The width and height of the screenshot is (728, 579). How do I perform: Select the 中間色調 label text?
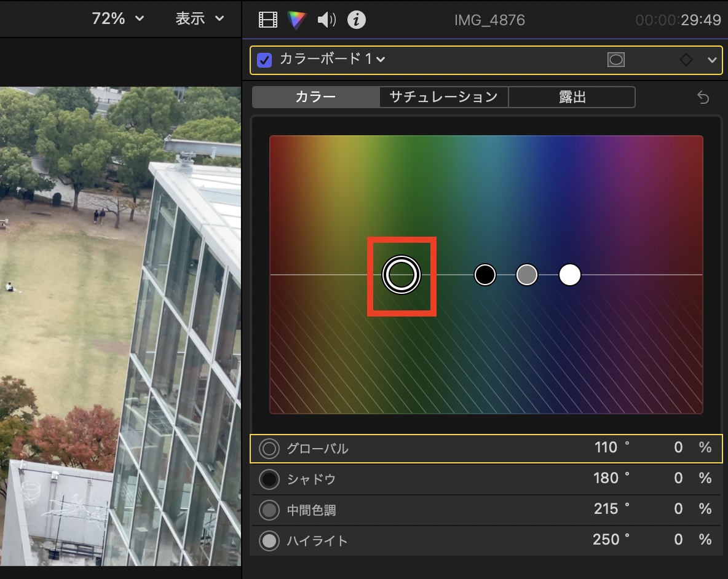tap(311, 510)
